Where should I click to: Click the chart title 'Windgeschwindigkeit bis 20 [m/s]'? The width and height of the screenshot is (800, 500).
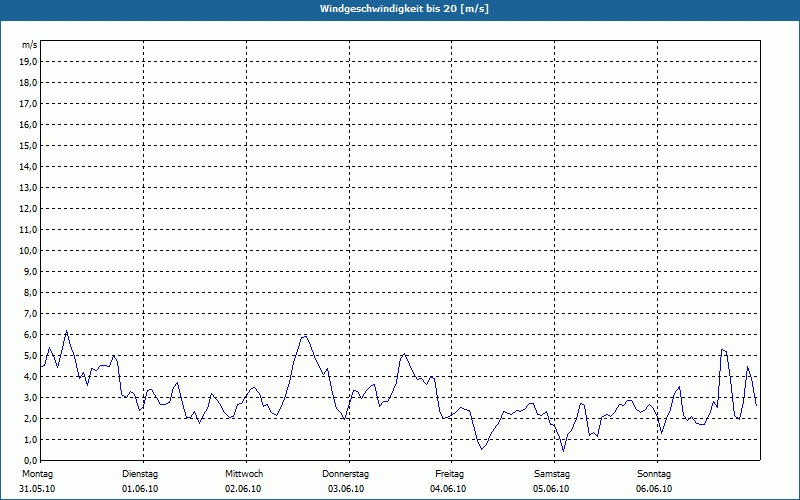coord(404,9)
